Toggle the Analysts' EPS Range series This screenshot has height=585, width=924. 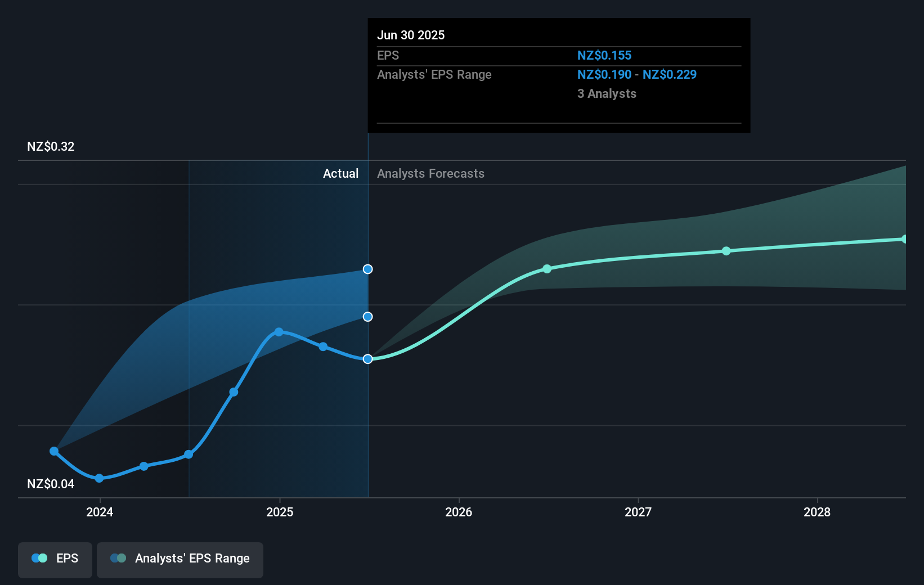[x=180, y=560]
